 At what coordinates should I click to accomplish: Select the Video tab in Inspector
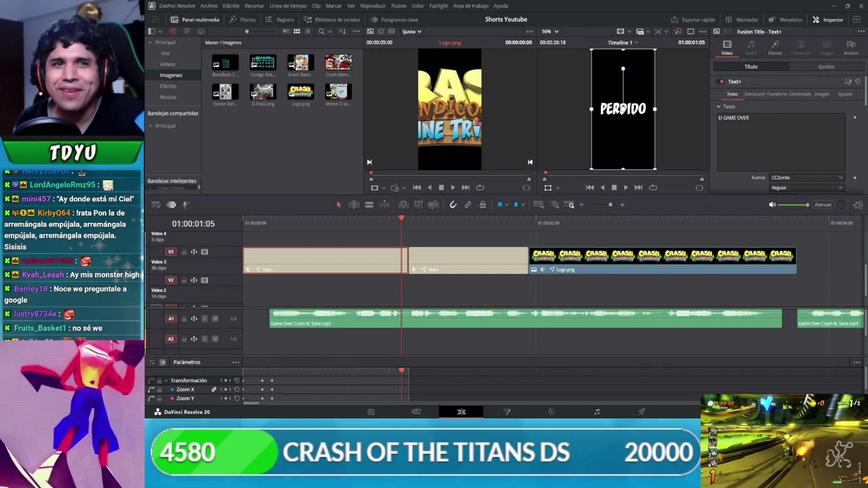[x=727, y=48]
